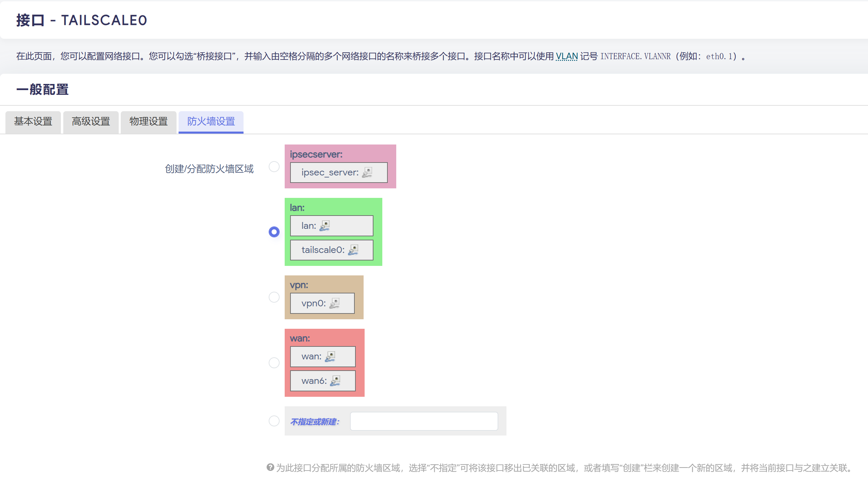Click the tailscale0 interface badge

(332, 250)
